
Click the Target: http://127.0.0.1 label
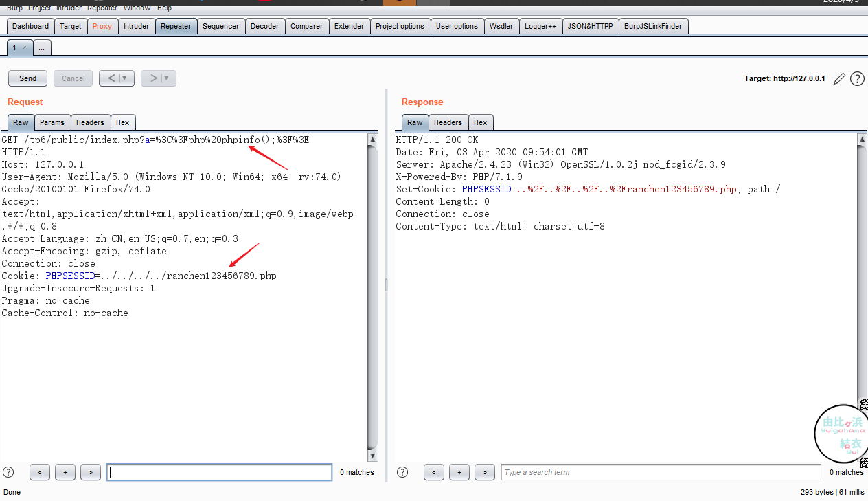coord(785,79)
